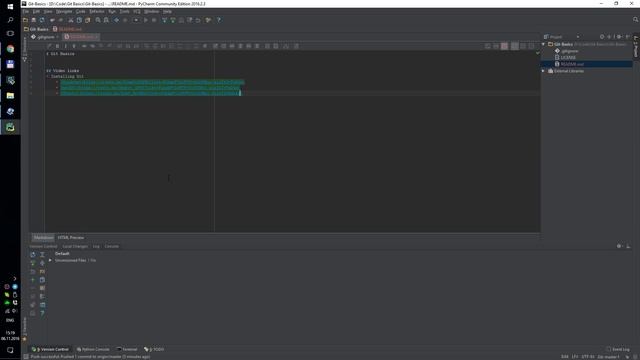Click the Hide Project panel icon
Image resolution: width=640 pixels, height=360 pixels.
point(627,37)
